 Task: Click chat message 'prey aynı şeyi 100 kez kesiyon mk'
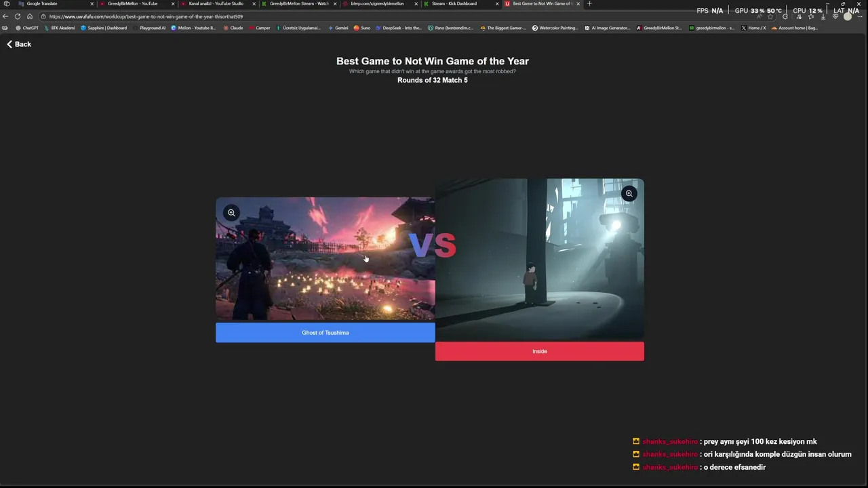pyautogui.click(x=760, y=442)
